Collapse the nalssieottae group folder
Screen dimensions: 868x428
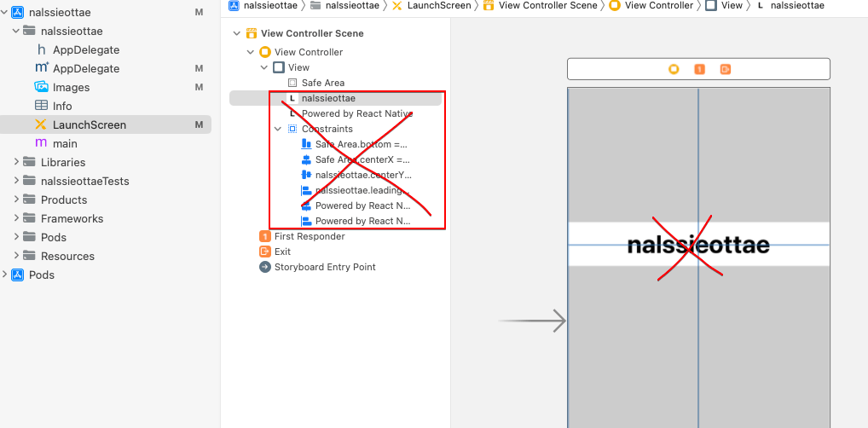click(x=16, y=31)
